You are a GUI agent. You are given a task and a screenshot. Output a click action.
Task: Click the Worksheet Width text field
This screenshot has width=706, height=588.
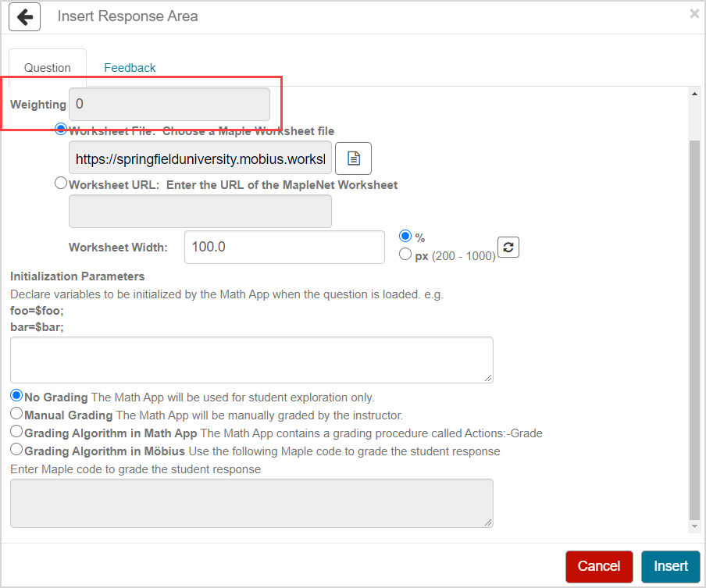(284, 247)
